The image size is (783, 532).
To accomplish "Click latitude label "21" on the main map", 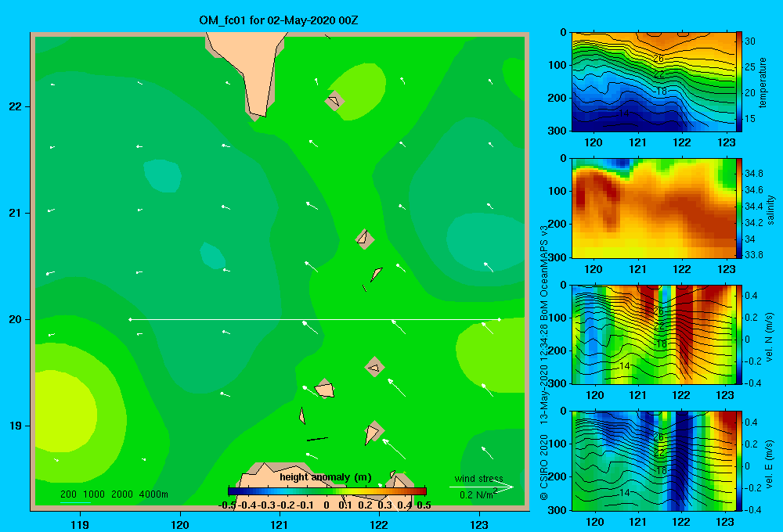I will [x=16, y=213].
